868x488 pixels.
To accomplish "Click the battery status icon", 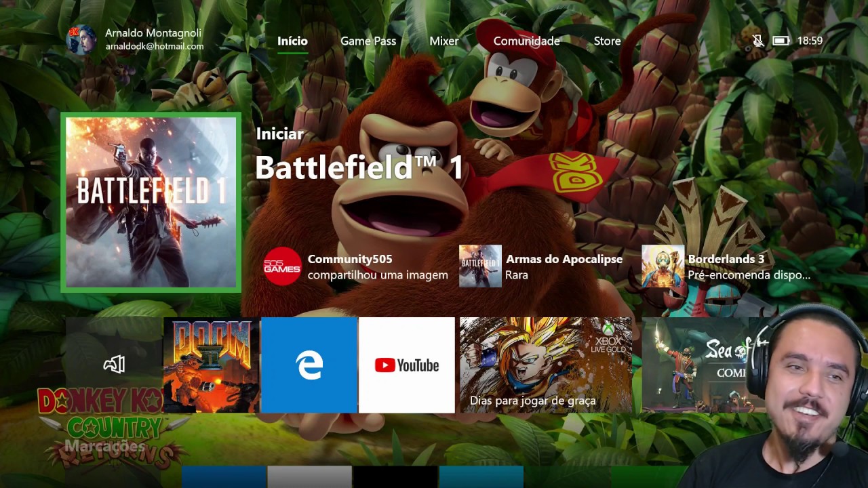I will point(781,41).
